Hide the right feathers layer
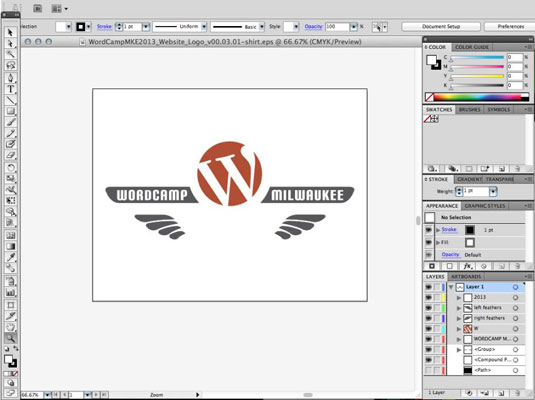 point(429,318)
